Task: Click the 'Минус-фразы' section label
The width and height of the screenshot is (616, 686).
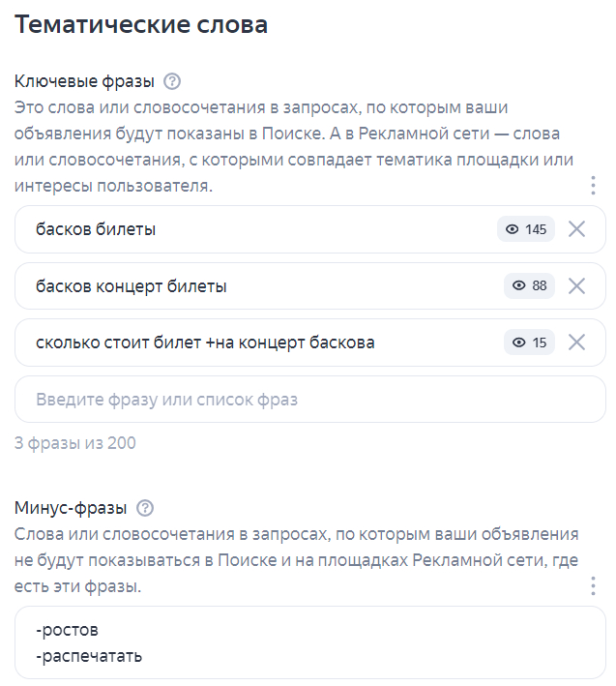Action: pyautogui.click(x=71, y=508)
